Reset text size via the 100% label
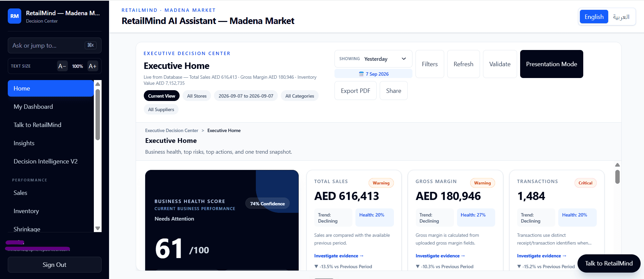The width and height of the screenshot is (644, 279). (x=77, y=66)
